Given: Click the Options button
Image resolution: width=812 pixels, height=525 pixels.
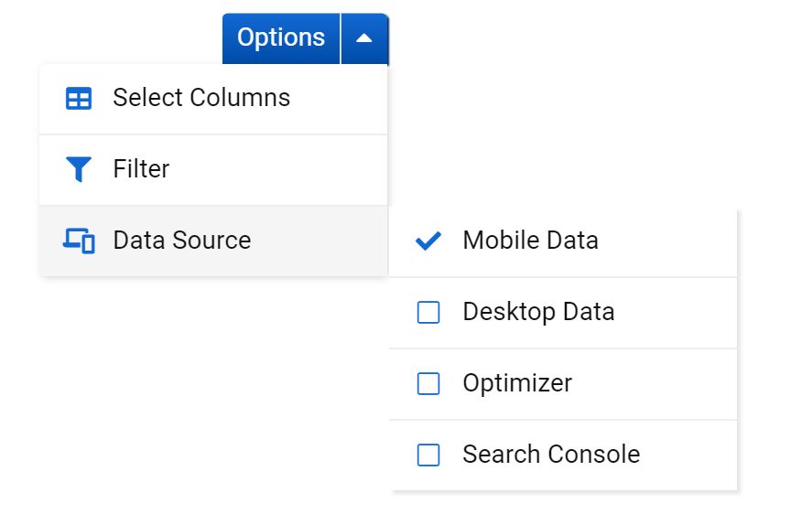Looking at the screenshot, I should (281, 38).
